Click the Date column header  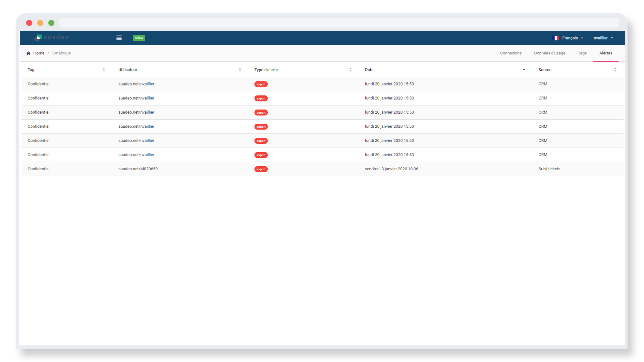(369, 70)
